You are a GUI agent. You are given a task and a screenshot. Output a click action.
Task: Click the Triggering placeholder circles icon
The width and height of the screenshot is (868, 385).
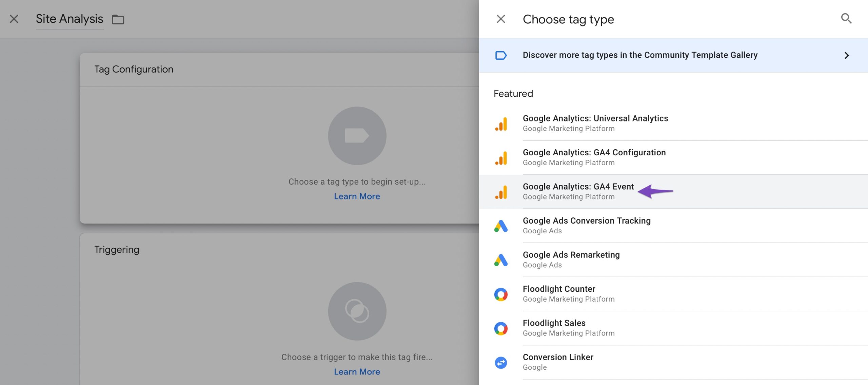click(x=357, y=311)
